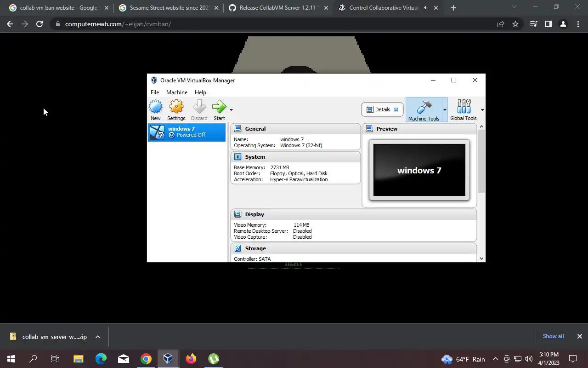Click the details pane scrollbar up arrow
Image resolution: width=588 pixels, height=368 pixels.
481,127
